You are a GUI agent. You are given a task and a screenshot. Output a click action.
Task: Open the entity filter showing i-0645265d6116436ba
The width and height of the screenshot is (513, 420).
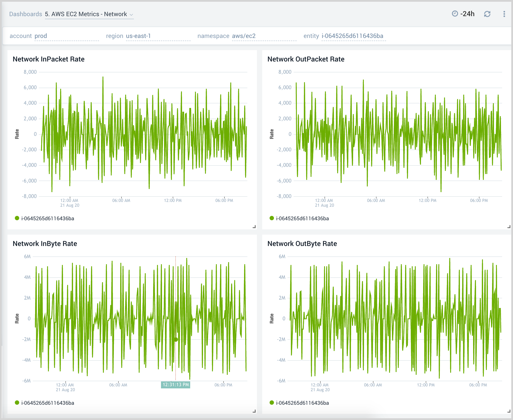pos(352,36)
